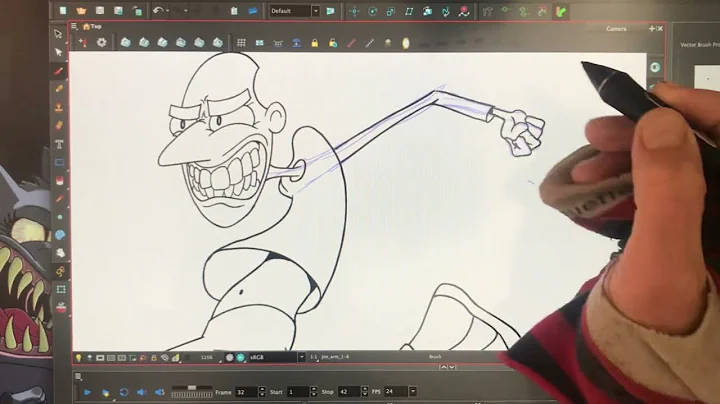
Task: Click the round teal icon right of canvas
Action: click(x=655, y=67)
